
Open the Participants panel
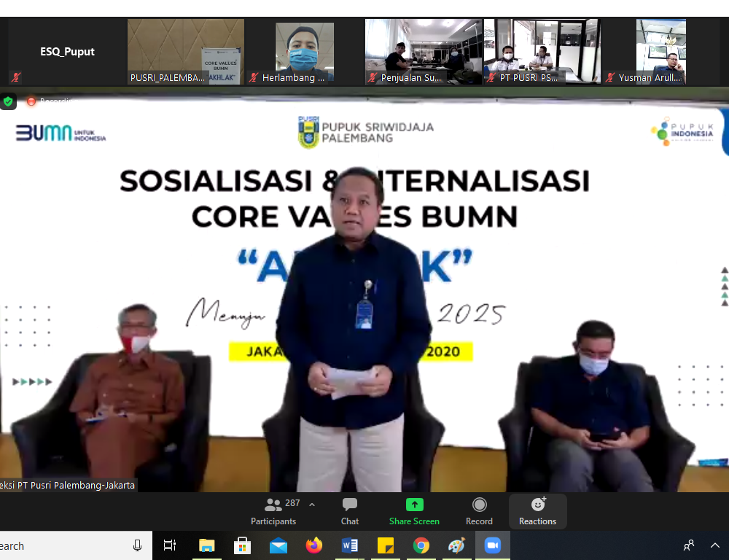click(x=273, y=511)
